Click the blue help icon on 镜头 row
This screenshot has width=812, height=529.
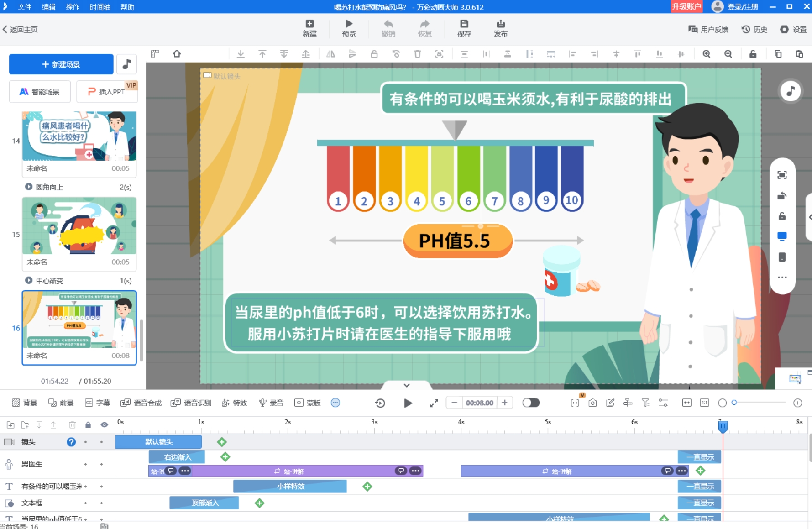[x=71, y=442]
